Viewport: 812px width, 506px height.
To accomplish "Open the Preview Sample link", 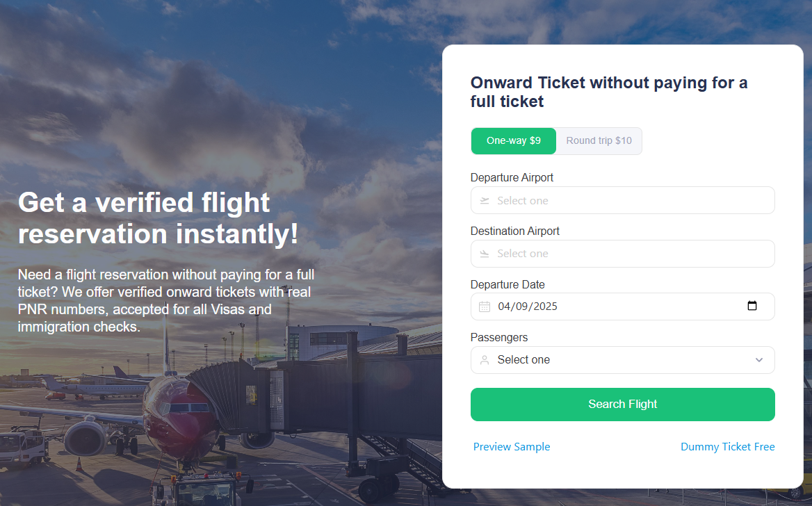I will pyautogui.click(x=512, y=447).
